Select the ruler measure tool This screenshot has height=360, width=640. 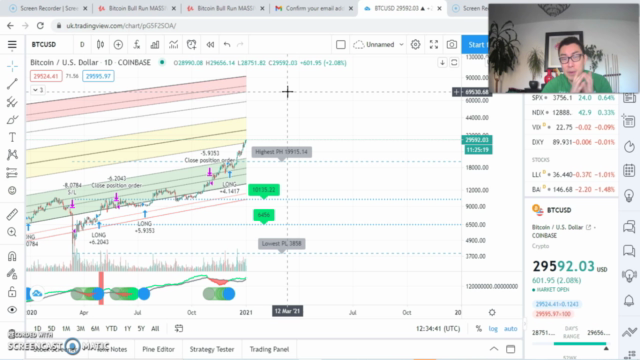pos(12,214)
